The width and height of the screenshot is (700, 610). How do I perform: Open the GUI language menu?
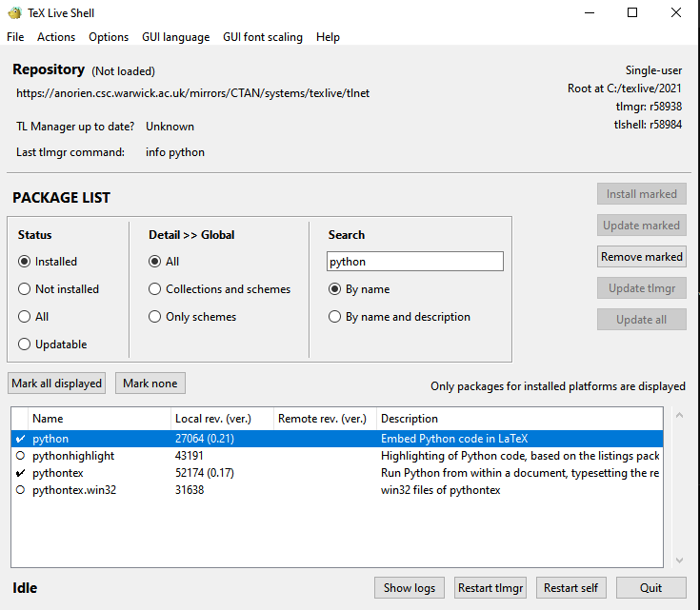click(x=176, y=37)
